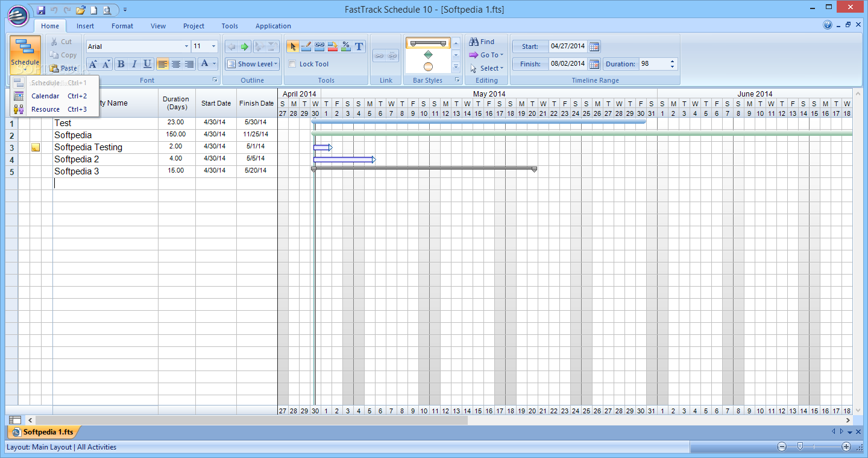Choose Calendar from the Schedule dropdown menu
Image resolution: width=868 pixels, height=458 pixels.
tap(54, 96)
